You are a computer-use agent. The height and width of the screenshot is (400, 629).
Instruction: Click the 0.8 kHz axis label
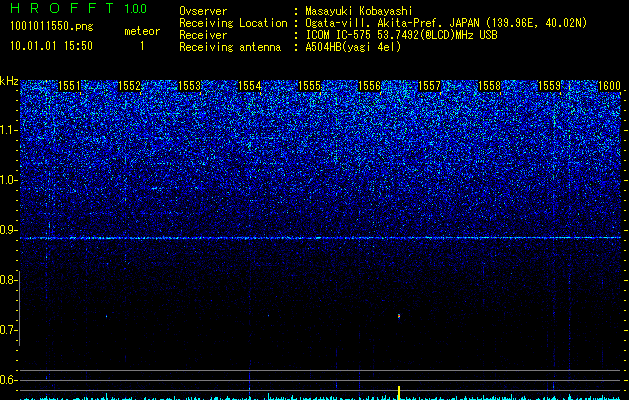coord(8,280)
